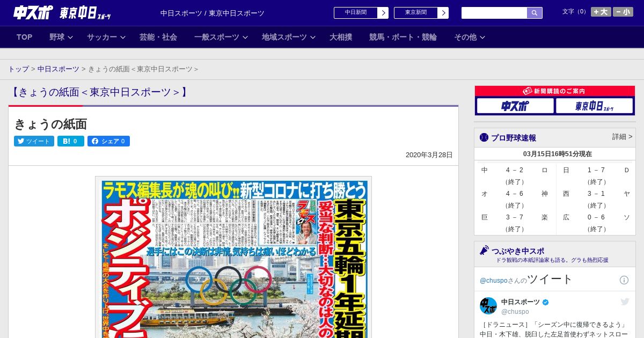644x338 pixels.
Task: Open the newspaper front page image
Action: [x=233, y=258]
